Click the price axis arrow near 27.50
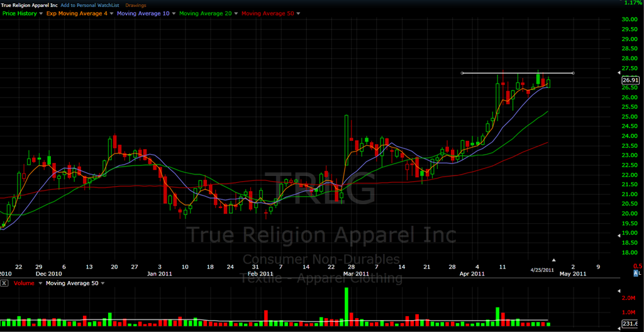The image size is (644, 332). [619, 73]
